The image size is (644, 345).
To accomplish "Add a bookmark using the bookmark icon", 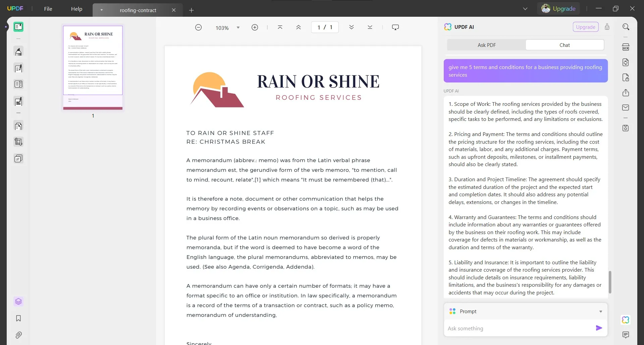I will [18, 318].
